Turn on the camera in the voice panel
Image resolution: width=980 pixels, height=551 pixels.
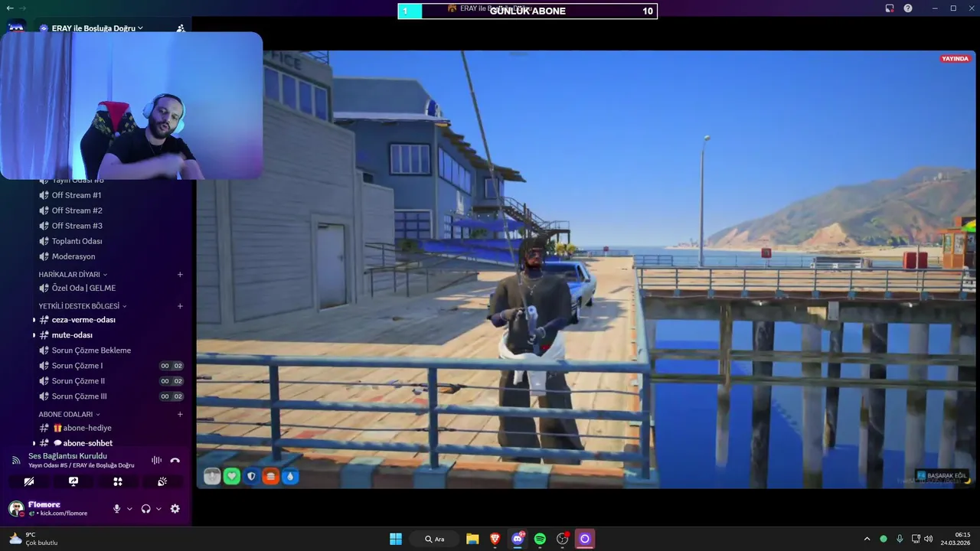click(29, 481)
